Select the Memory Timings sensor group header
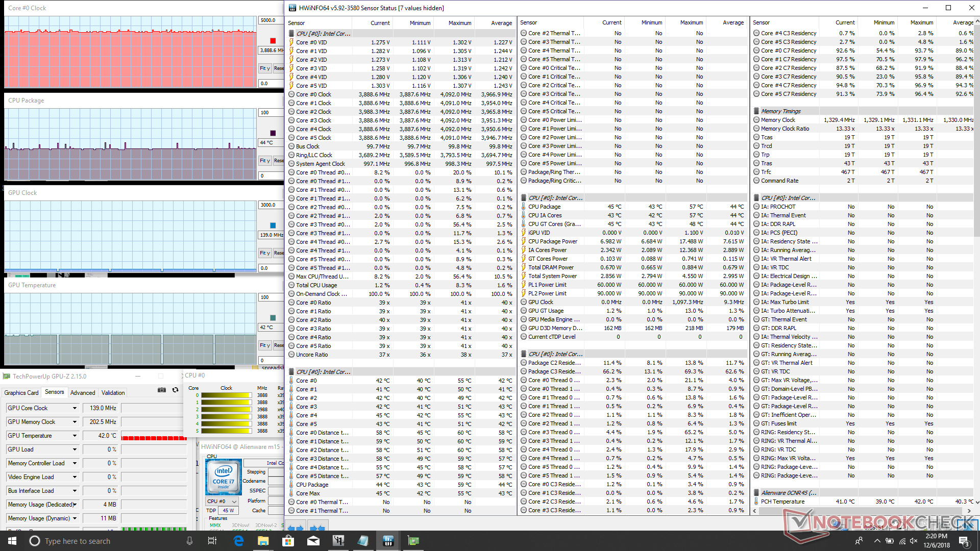This screenshot has height=551, width=980. click(x=780, y=111)
